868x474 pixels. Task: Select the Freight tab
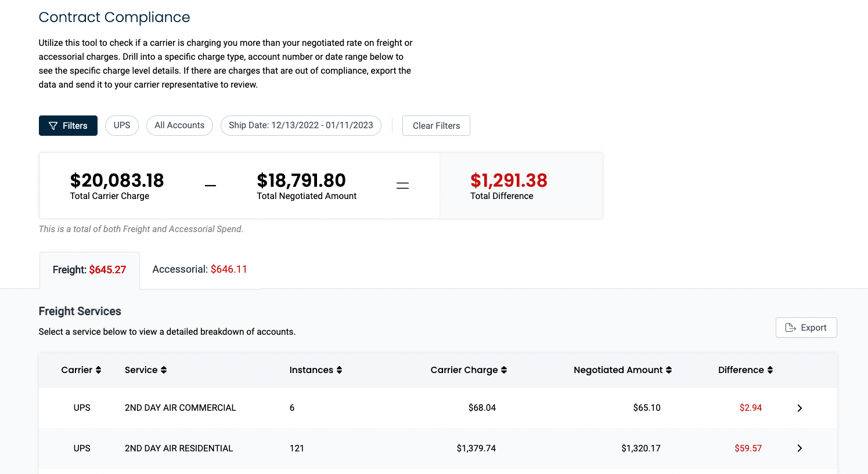(89, 270)
